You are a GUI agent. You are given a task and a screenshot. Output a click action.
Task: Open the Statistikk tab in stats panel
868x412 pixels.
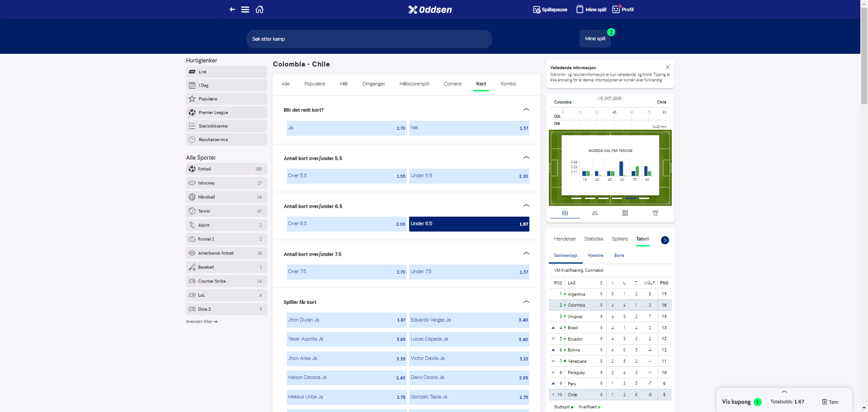pyautogui.click(x=594, y=239)
